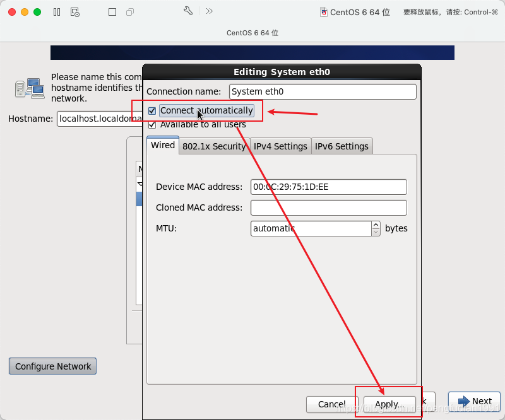Click the Configure Network button
505x420 pixels.
pos(53,366)
